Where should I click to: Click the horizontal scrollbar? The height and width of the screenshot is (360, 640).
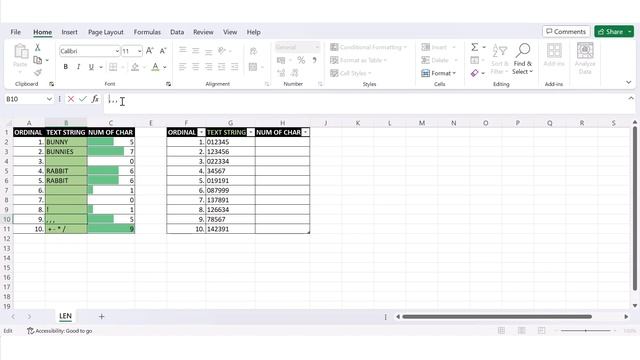pos(497,316)
